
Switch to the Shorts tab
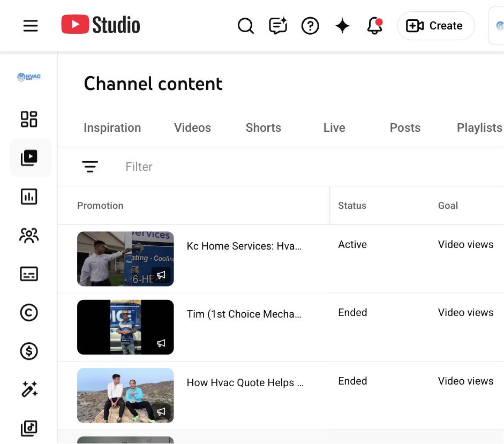click(263, 127)
